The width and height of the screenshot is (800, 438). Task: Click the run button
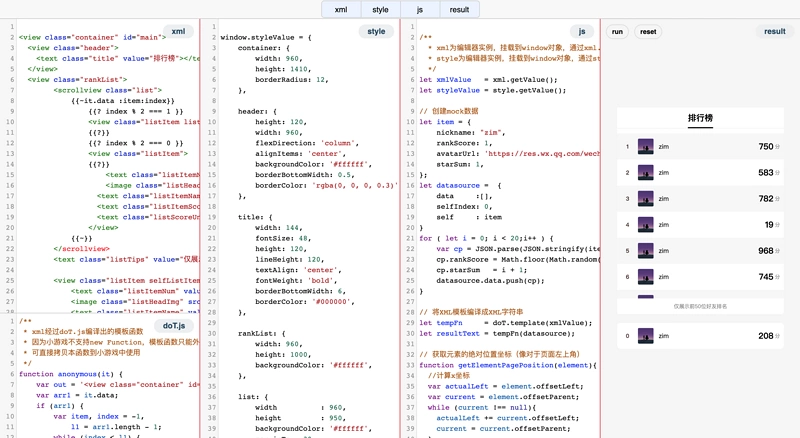[617, 32]
